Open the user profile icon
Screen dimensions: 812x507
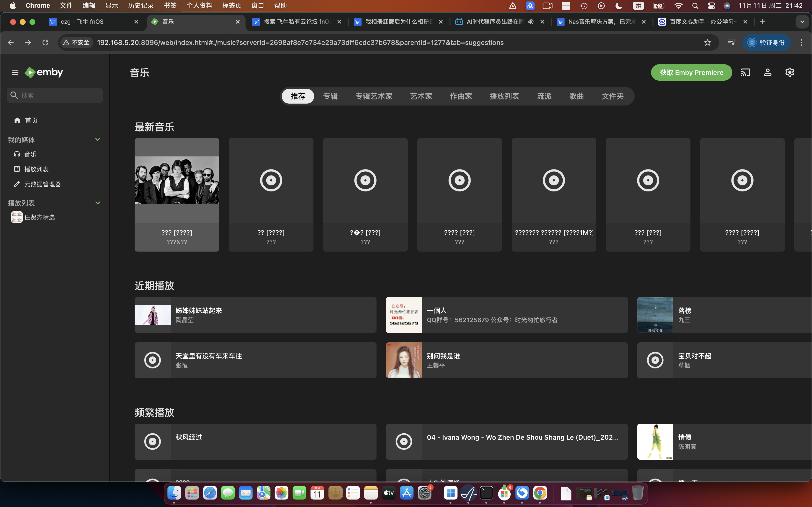768,72
